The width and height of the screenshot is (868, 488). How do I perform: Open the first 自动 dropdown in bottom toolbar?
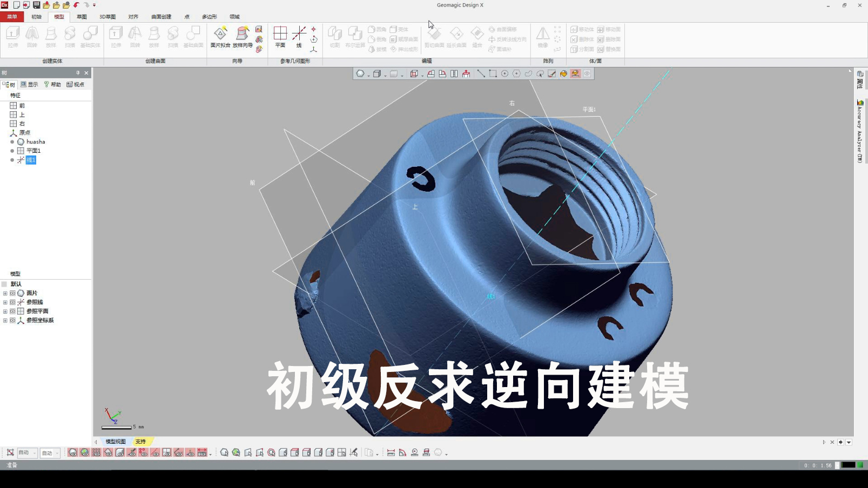pos(28,453)
